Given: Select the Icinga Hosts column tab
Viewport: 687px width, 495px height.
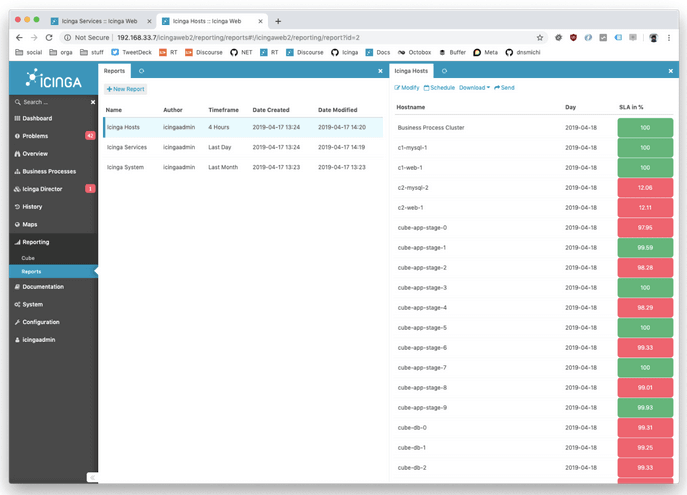Looking at the screenshot, I should point(411,71).
